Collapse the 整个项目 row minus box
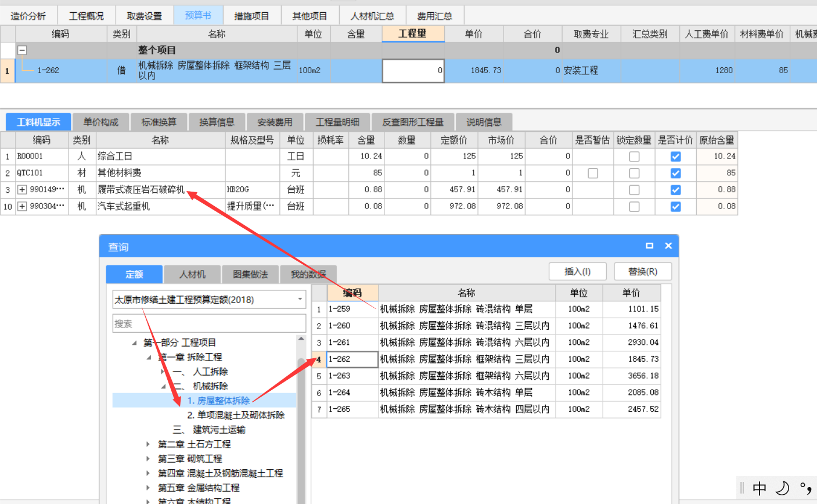 pyautogui.click(x=22, y=50)
